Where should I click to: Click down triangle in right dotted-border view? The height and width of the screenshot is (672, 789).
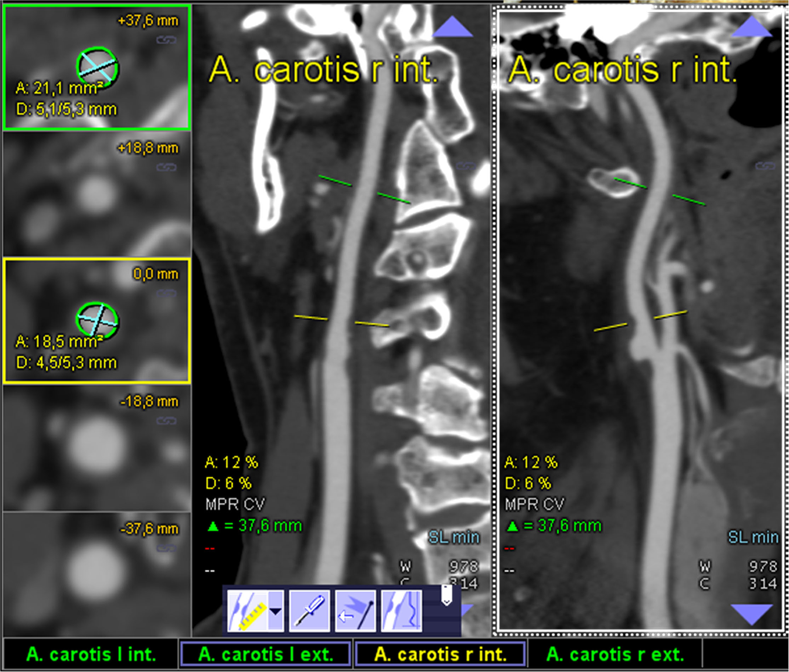pyautogui.click(x=752, y=614)
